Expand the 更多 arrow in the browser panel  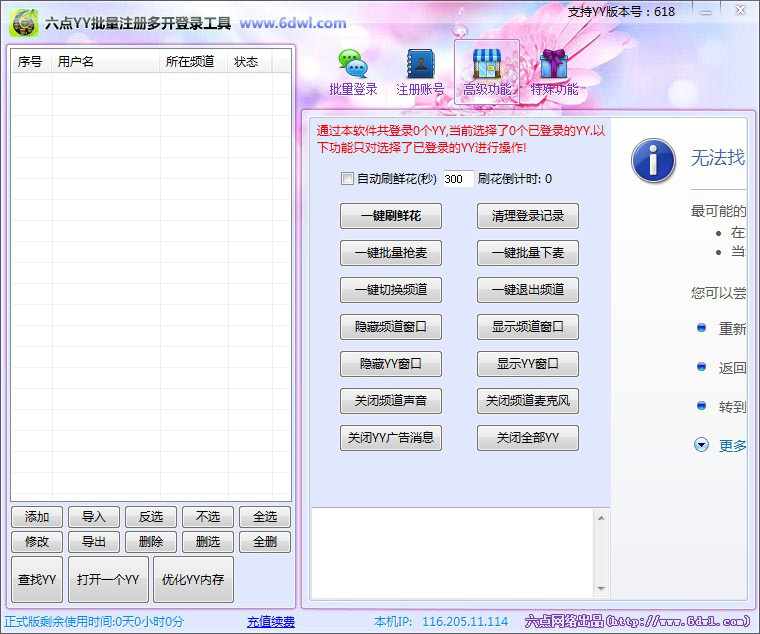701,444
